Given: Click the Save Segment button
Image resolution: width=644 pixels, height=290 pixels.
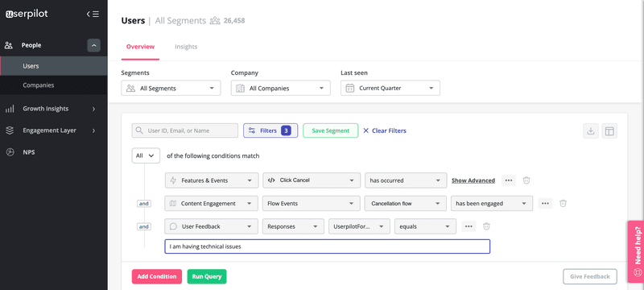Looking at the screenshot, I should pyautogui.click(x=331, y=130).
